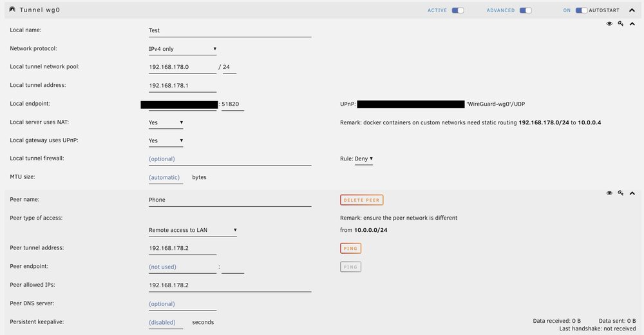The width and height of the screenshot is (644, 335).
Task: Edit the Local tunnel network pool address
Action: [182, 67]
